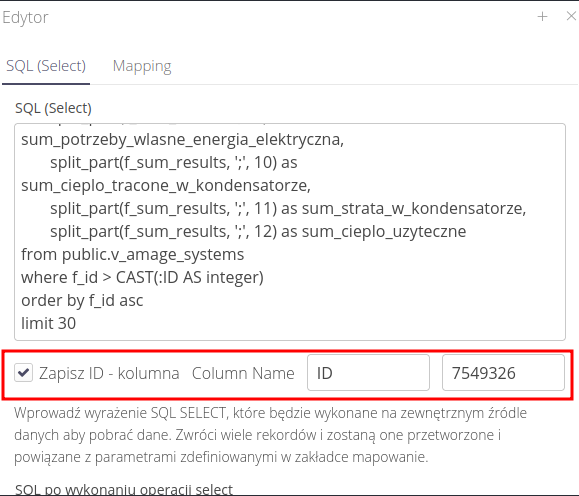The image size is (579, 496).
Task: Click the 'SQL po wykonaniu operacji select' label
Action: (124, 489)
